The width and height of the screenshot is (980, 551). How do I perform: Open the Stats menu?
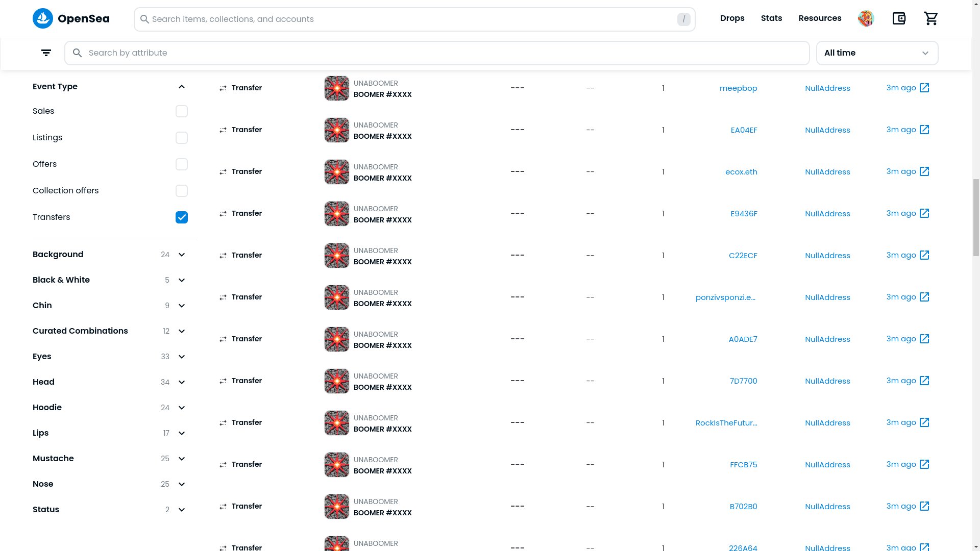771,18
